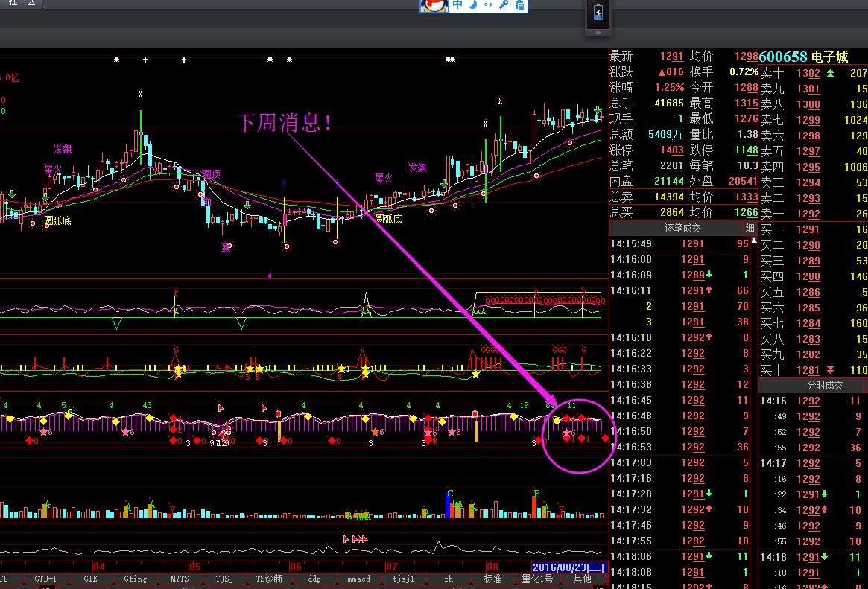Toggle the punctuation mode icon in IME bar
Viewport: 868px width, 589px height.
click(x=488, y=5)
